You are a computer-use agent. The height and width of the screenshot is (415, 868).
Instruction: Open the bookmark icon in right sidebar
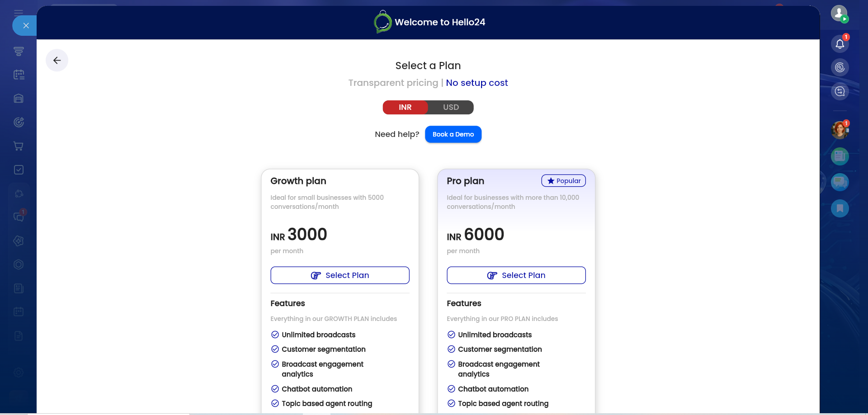tap(840, 208)
